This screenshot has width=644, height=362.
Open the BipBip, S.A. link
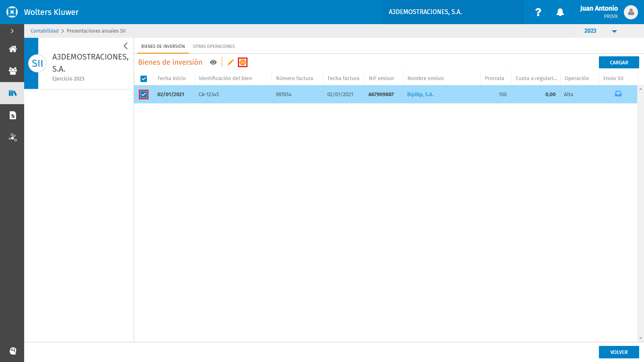coord(420,95)
